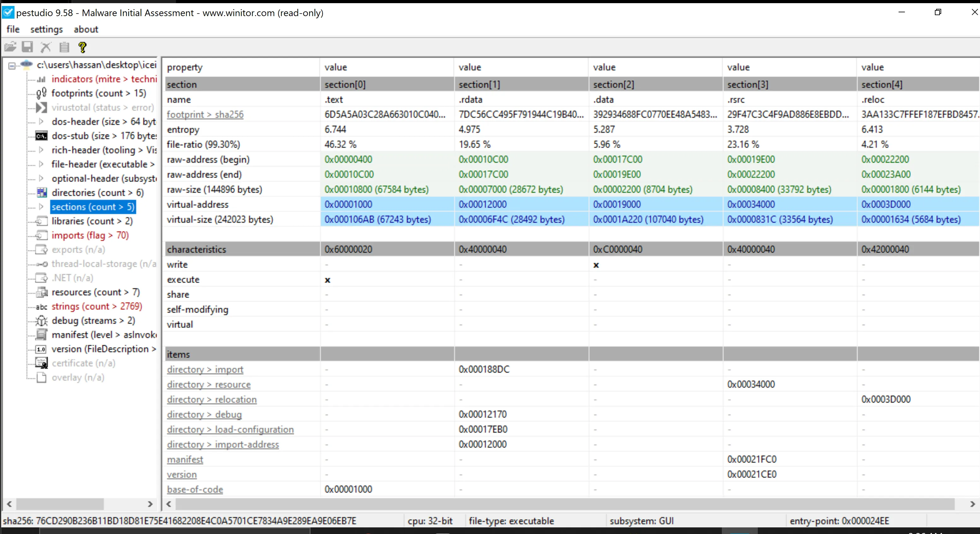Viewport: 980px width, 534px height.
Task: Click table horizontal scrollbar left arrow
Action: [x=169, y=504]
